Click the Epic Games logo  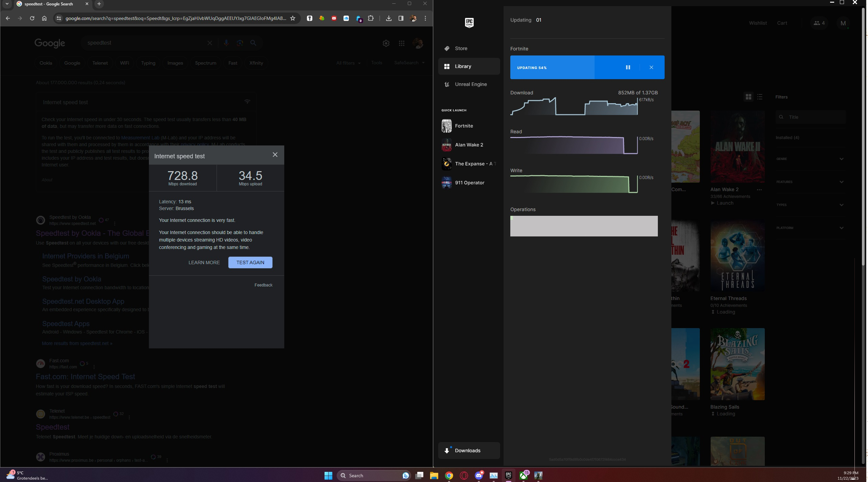point(469,23)
